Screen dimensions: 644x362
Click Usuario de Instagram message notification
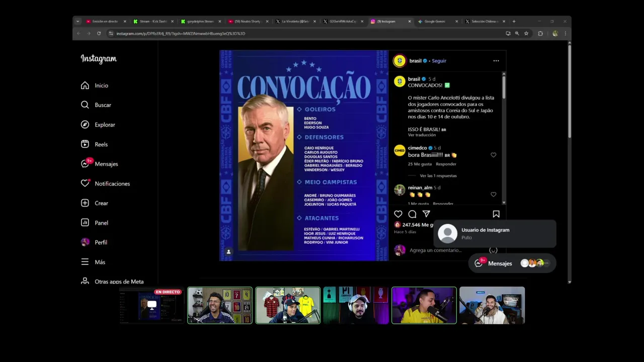click(495, 234)
